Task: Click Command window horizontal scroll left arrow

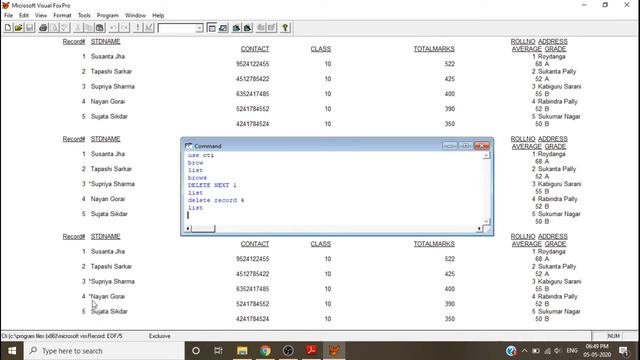Action: coord(187,229)
